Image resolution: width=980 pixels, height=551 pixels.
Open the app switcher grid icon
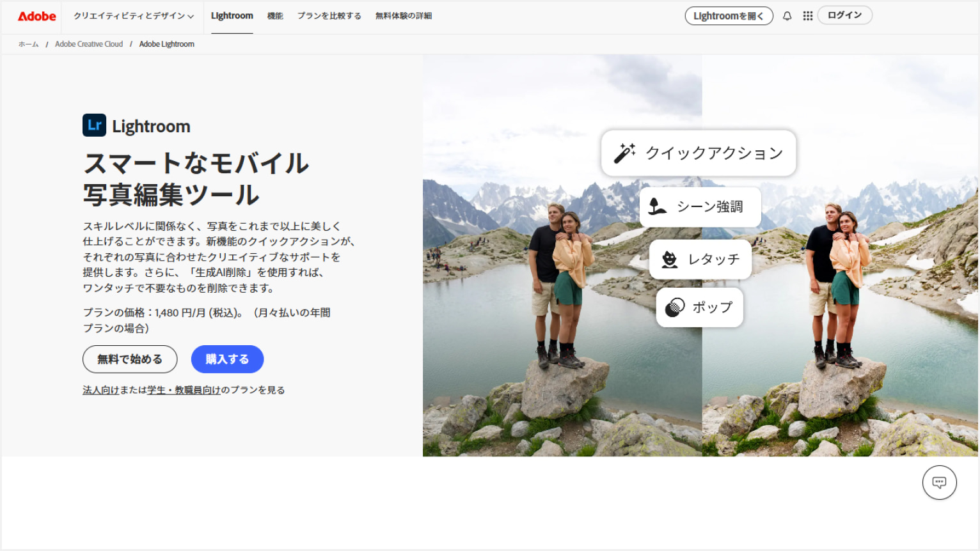(808, 16)
